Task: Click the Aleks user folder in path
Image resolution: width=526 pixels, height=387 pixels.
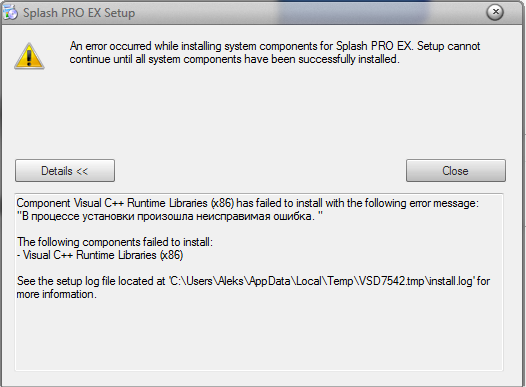Action: pyautogui.click(x=231, y=281)
